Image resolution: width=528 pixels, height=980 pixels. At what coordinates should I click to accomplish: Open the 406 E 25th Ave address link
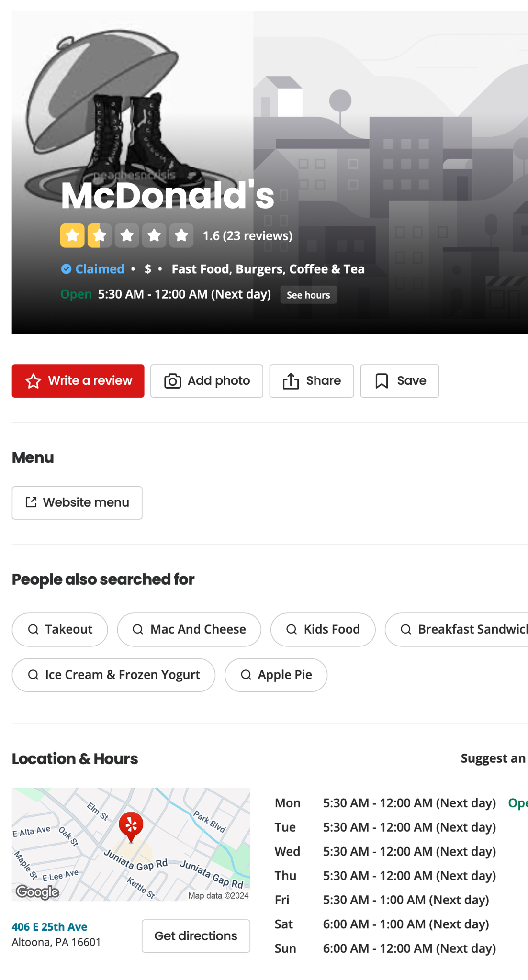pos(50,927)
